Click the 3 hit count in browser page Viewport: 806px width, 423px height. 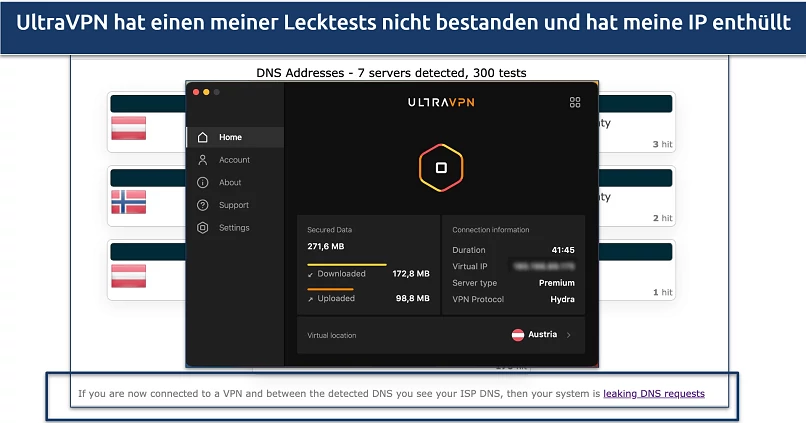662,144
